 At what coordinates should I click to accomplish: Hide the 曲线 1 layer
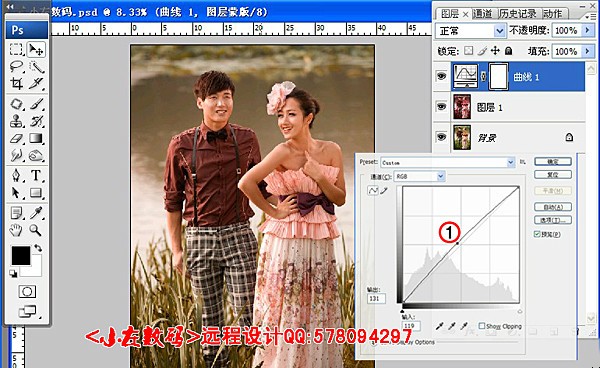(x=441, y=76)
